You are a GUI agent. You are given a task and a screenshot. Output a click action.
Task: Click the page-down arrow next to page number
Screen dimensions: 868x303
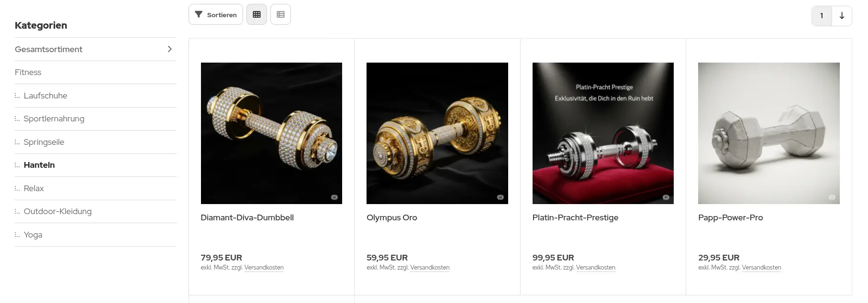click(842, 16)
